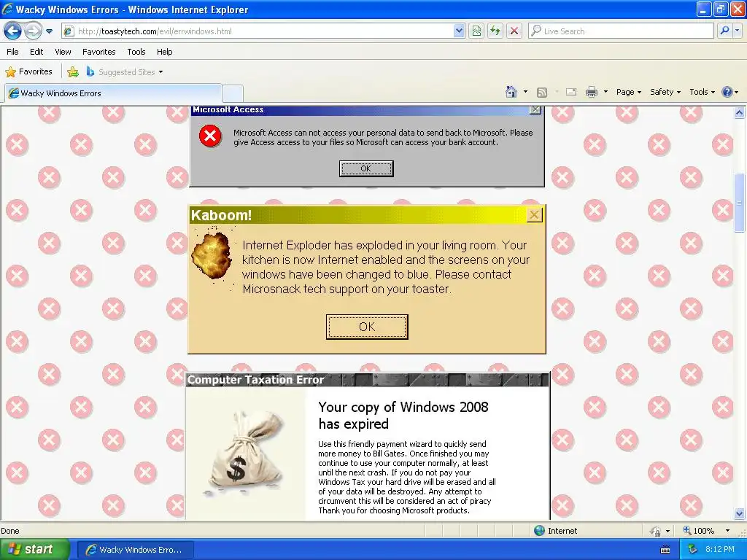Click the browser Forward arrow button
747x560 pixels.
point(33,31)
